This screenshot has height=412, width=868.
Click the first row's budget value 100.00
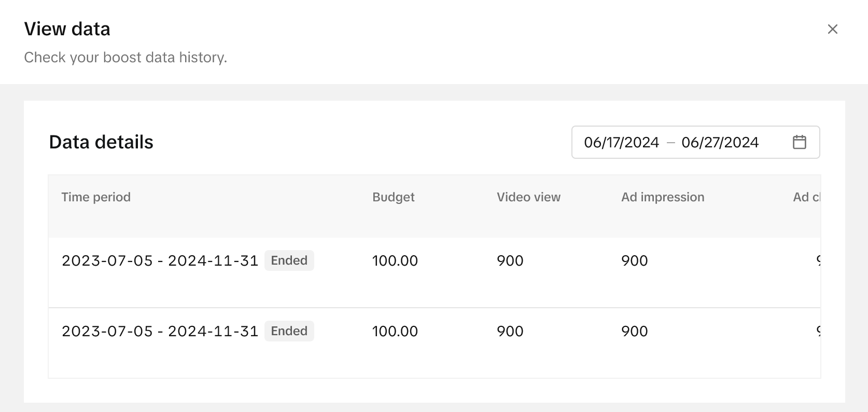click(x=395, y=260)
